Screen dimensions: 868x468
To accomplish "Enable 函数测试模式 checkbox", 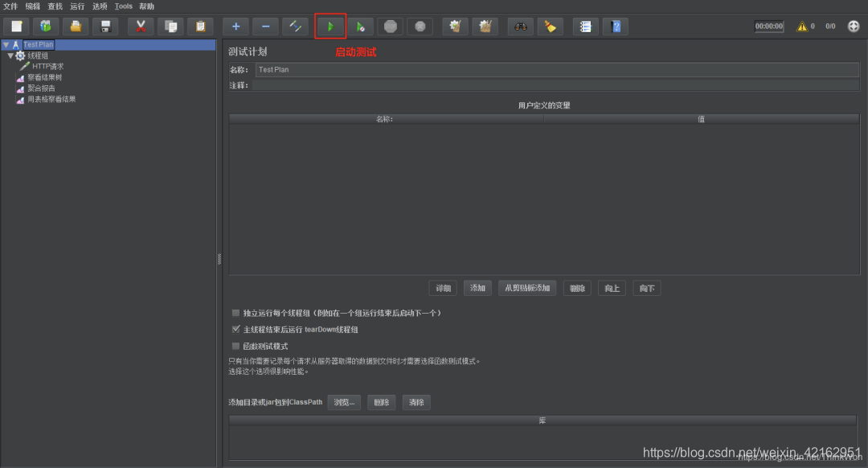I will 235,346.
